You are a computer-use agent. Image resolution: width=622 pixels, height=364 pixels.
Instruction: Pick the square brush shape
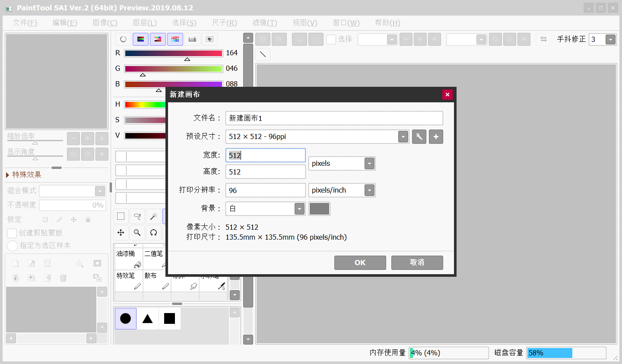click(170, 319)
